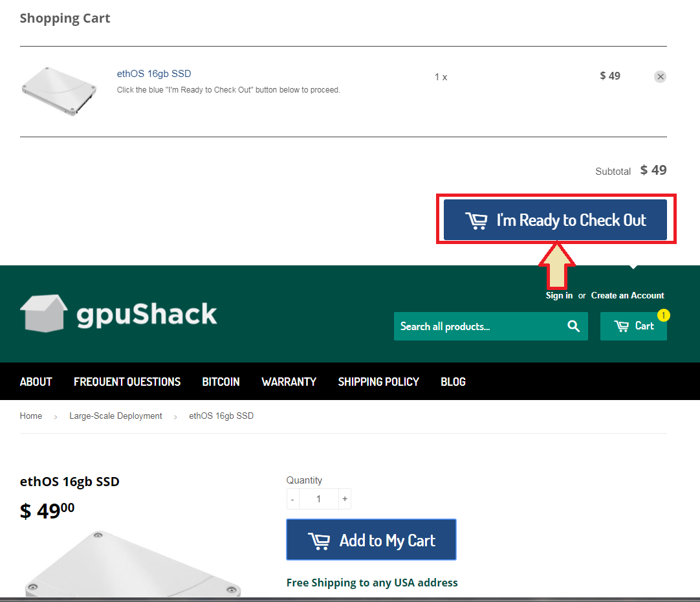Click ethOS 16gb SSD breadcrumb text

pyautogui.click(x=221, y=416)
